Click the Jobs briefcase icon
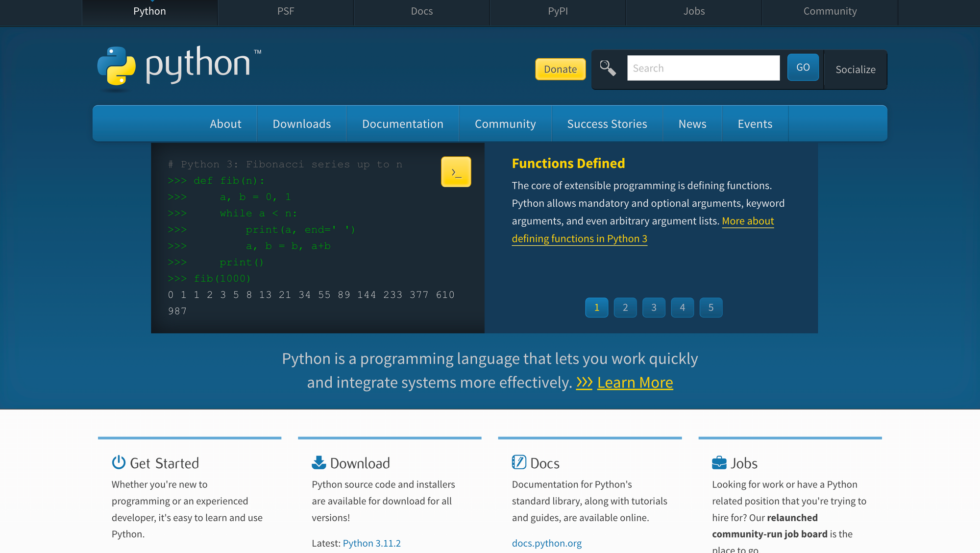Image resolution: width=980 pixels, height=553 pixels. click(718, 462)
